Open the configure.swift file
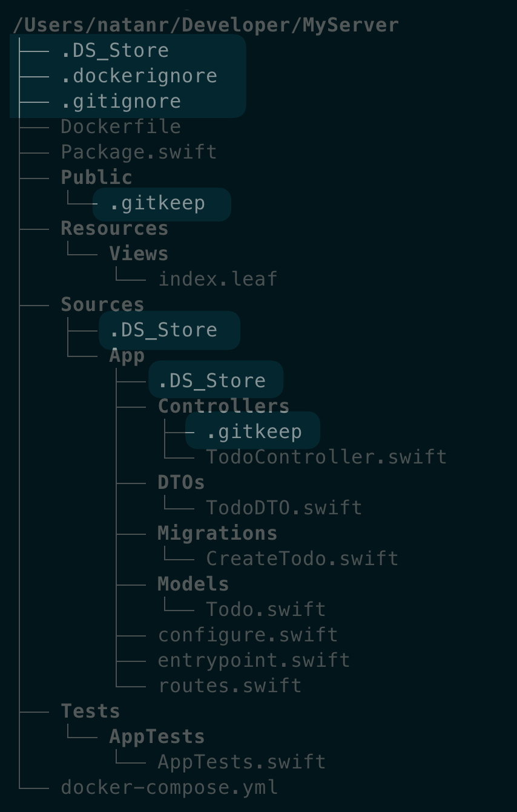 point(248,635)
